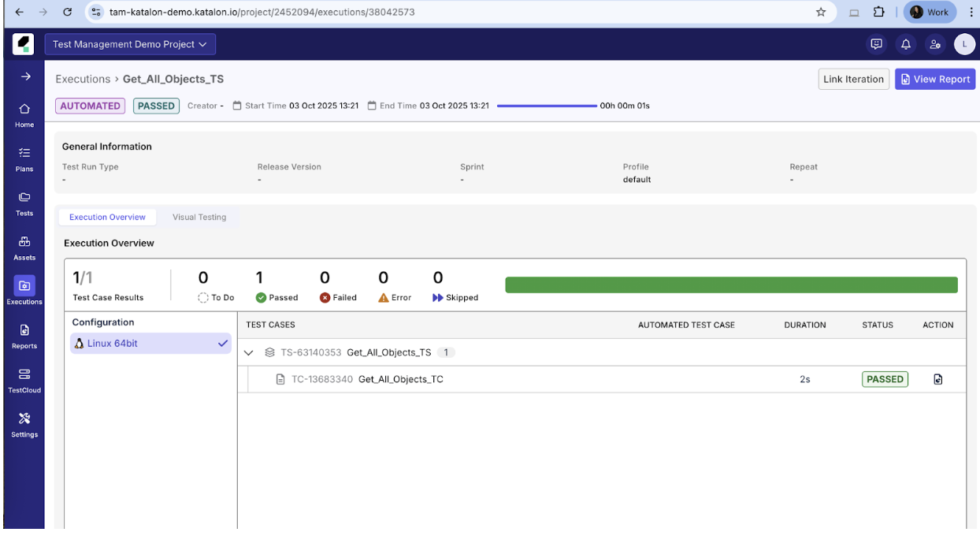Open the feedback chat icon
Image resolution: width=980 pixels, height=558 pixels.
[877, 44]
